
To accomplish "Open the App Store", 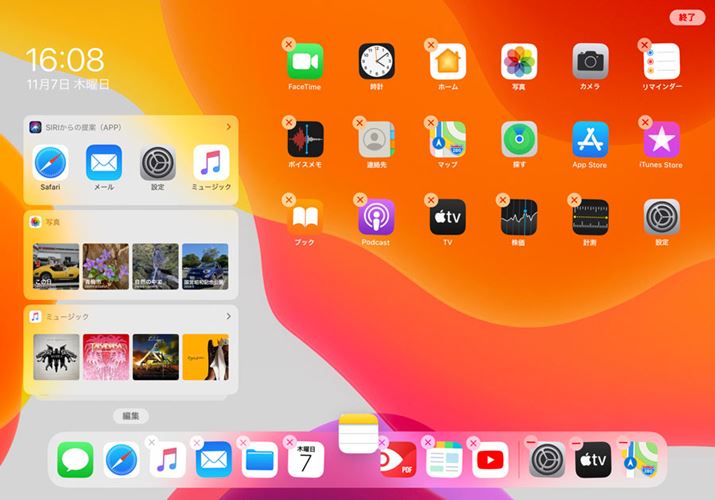I will tap(591, 139).
